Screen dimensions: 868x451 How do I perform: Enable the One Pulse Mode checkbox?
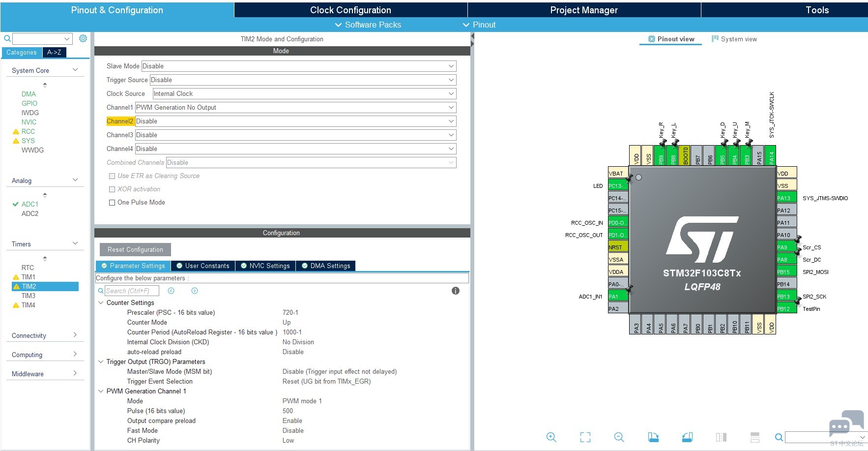[x=112, y=203]
